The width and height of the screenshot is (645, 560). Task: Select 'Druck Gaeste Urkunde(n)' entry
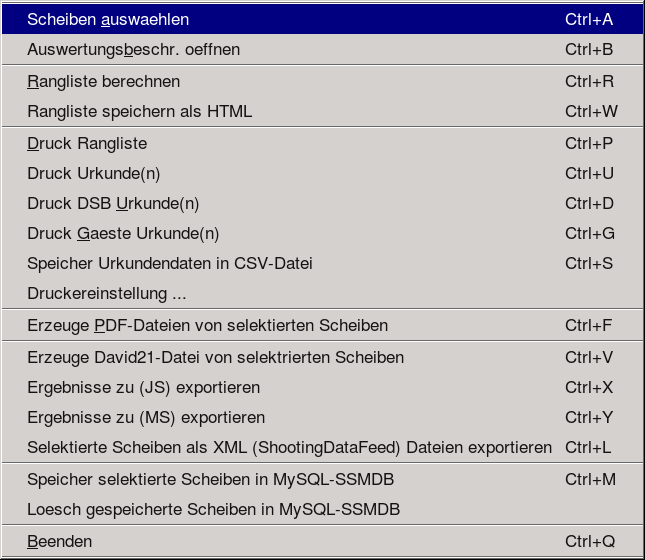123,233
